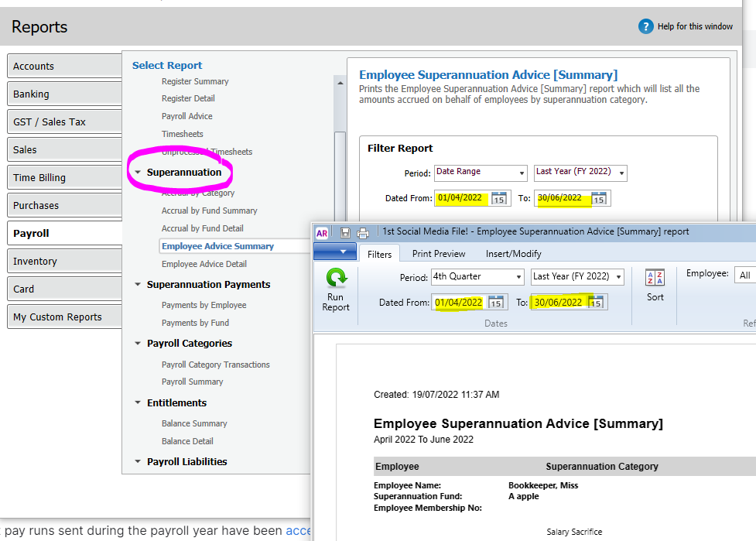Open Dated From calendar in Filter Report panel
Viewport: 756px width, 541px height.
tap(499, 198)
